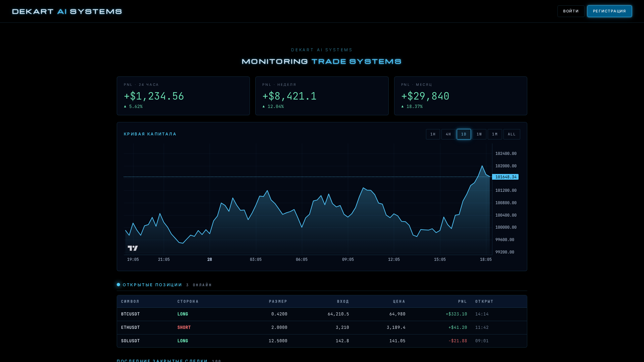Click the ЦЕНА column header
Image resolution: width=644 pixels, height=362 pixels.
[399, 301]
